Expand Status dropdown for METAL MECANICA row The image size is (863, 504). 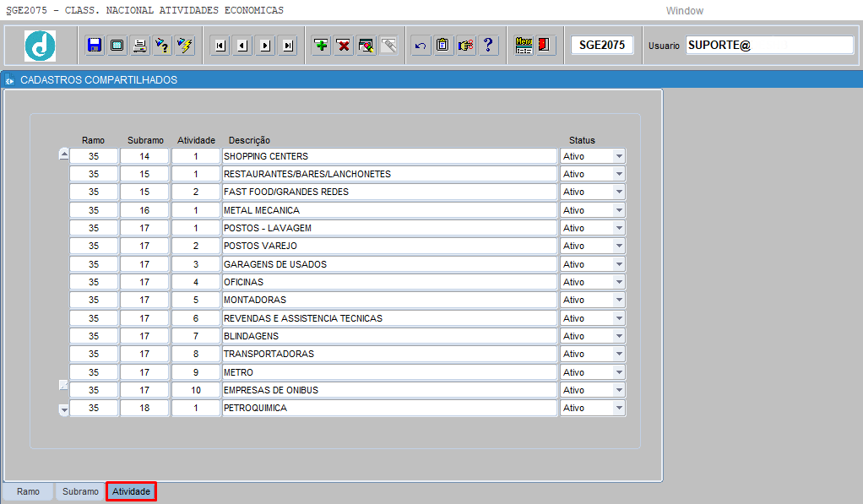619,210
